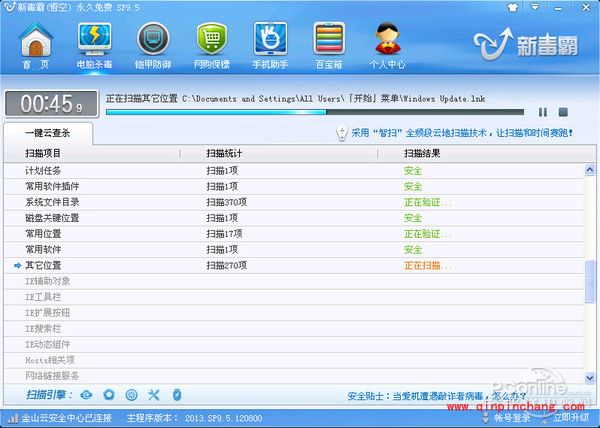Select the IE搜索栏 row
The image size is (600, 428).
[x=294, y=329]
